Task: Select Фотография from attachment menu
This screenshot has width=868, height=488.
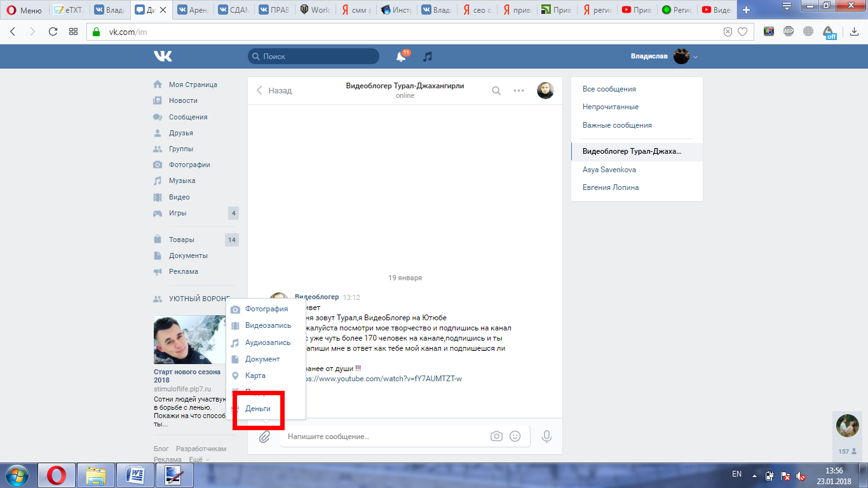Action: pos(266,309)
